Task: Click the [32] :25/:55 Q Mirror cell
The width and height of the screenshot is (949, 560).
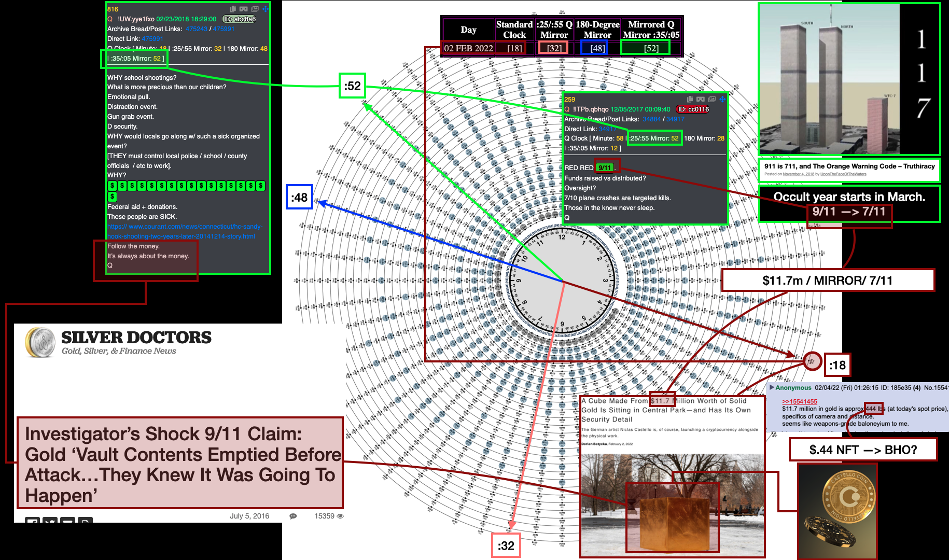Action: pos(554,48)
